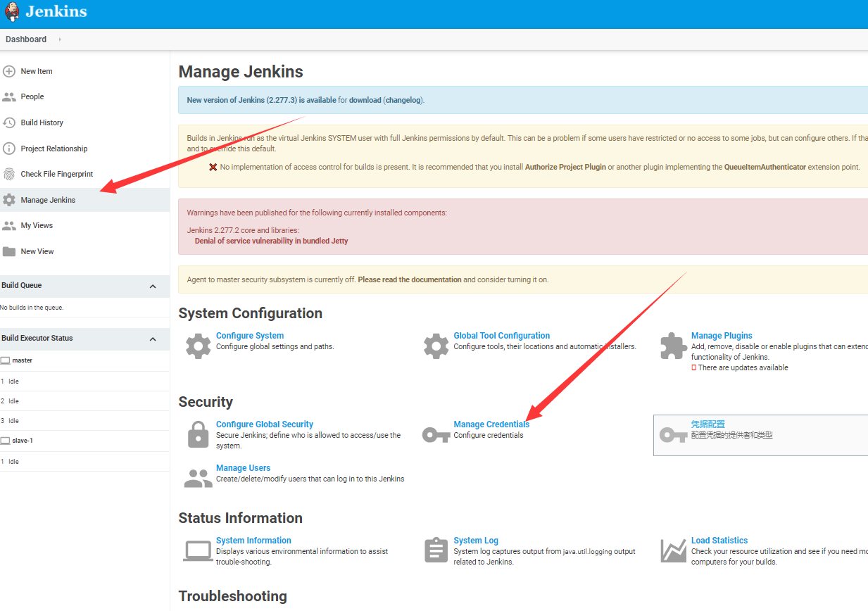Open the Manage Plugins link
This screenshot has height=611, width=868.
[722, 336]
